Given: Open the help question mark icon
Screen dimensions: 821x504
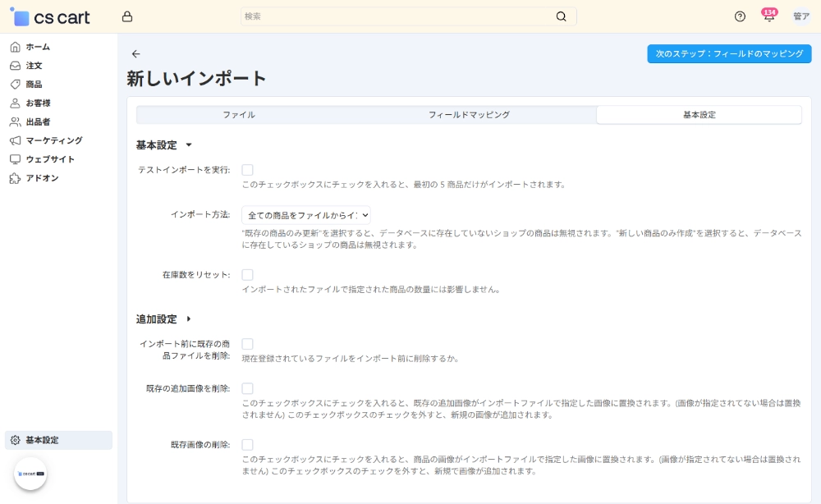Looking at the screenshot, I should click(740, 16).
